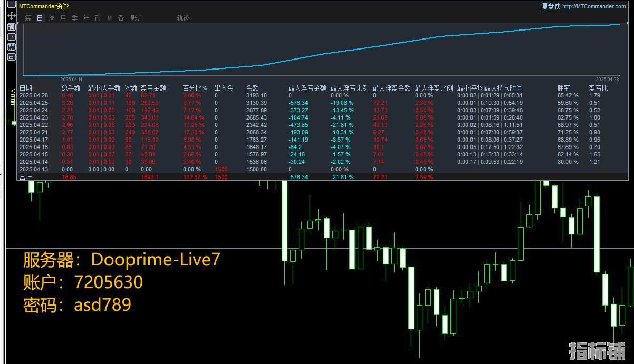Click the 复盘侠 label

point(551,6)
